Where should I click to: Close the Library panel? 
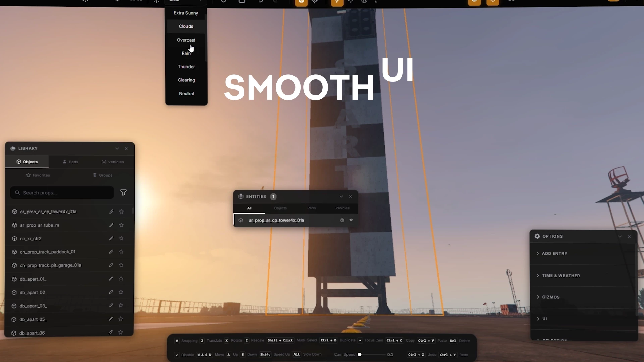[126, 148]
